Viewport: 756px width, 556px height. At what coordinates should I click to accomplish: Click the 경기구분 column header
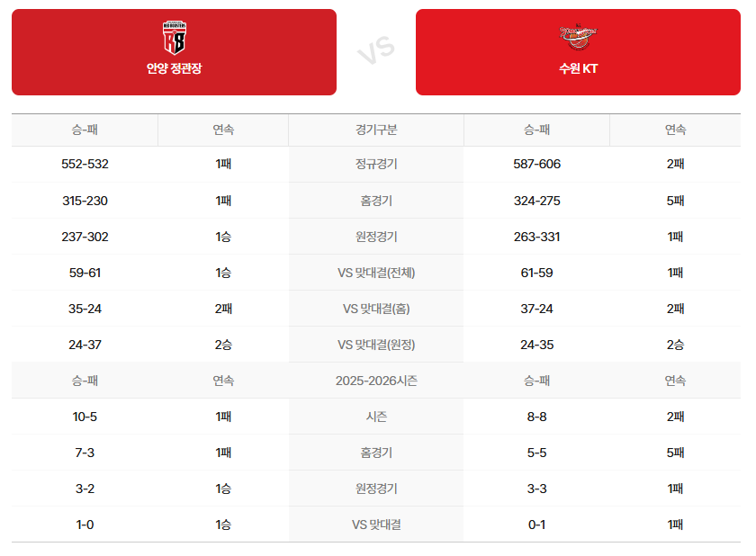(376, 130)
